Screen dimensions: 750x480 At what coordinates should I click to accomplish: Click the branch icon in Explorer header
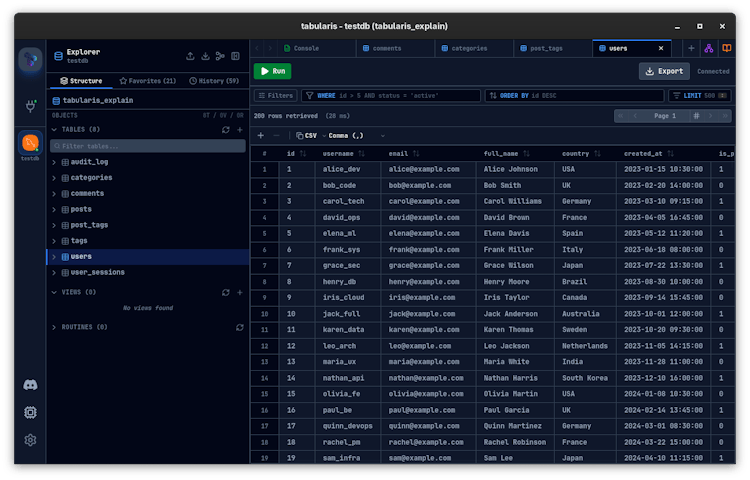click(x=220, y=56)
